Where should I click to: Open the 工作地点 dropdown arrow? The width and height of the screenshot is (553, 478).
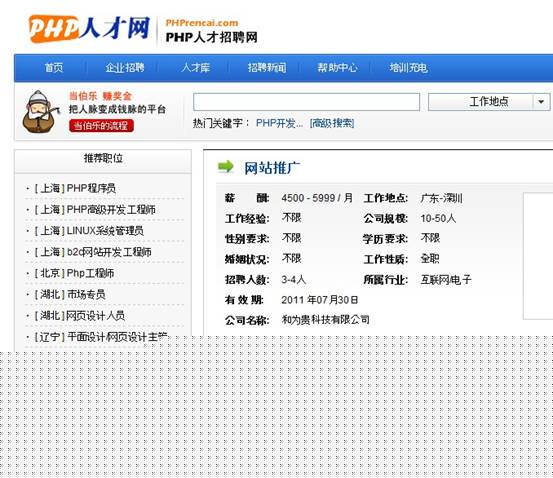coord(541,102)
